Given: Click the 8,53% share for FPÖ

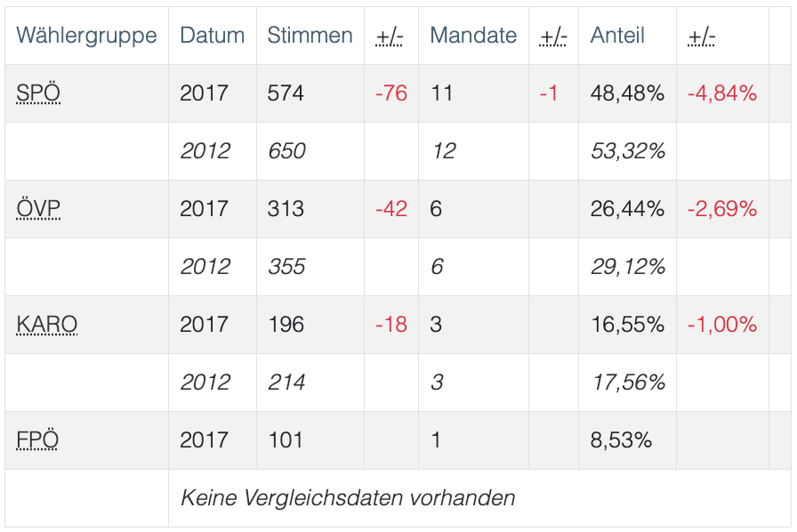Looking at the screenshot, I should [621, 440].
